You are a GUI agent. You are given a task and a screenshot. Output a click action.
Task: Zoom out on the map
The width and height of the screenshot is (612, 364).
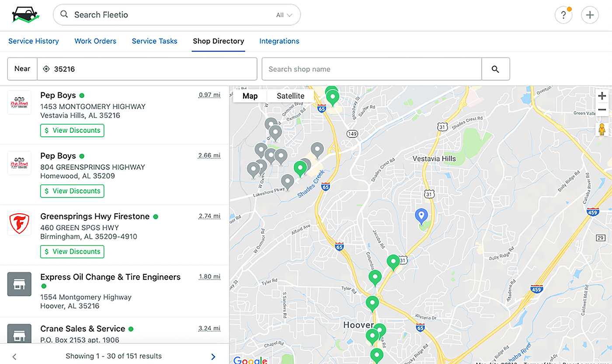coord(602,110)
